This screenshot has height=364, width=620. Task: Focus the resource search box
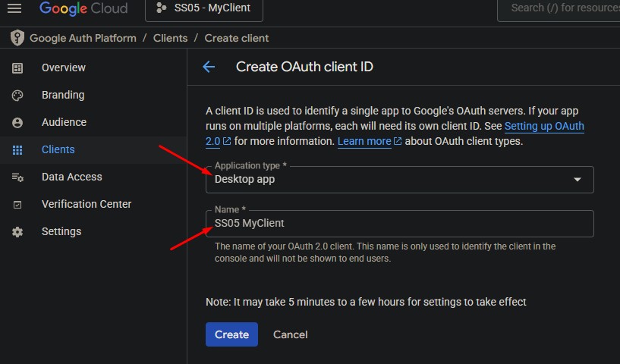562,8
